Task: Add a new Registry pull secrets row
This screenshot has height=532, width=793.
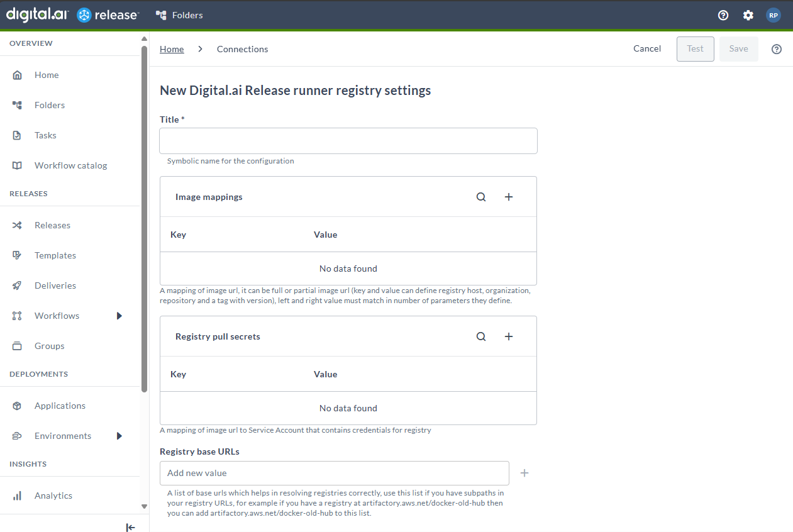Action: point(509,336)
